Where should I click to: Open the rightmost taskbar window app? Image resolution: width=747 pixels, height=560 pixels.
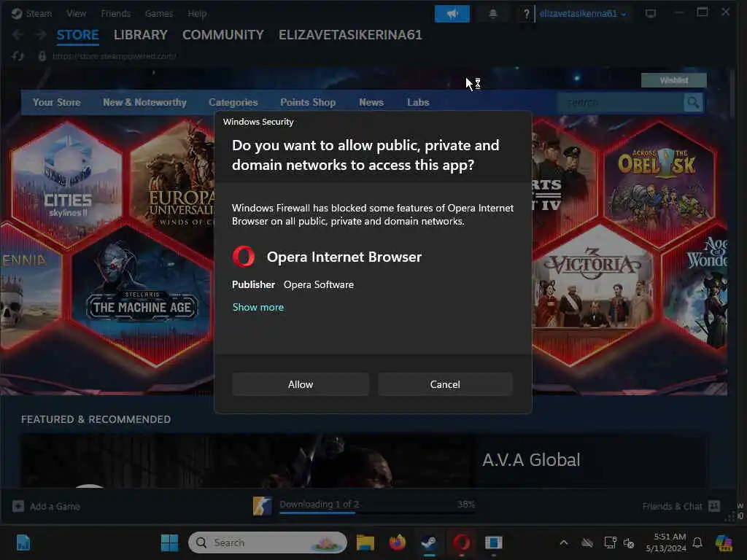click(494, 542)
